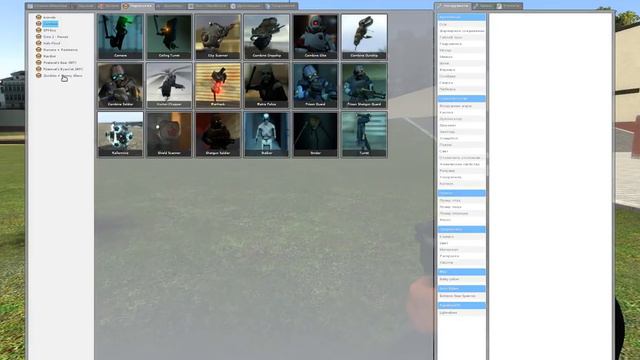Open Zombies + Enemy Aliens category
This screenshot has width=640, height=360.
tap(63, 76)
